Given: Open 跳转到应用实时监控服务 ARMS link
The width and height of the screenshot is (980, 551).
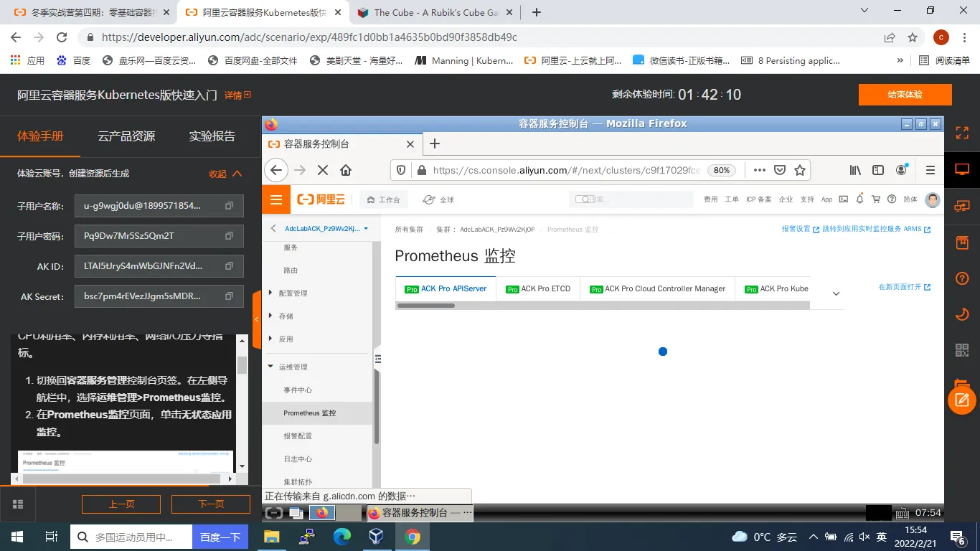Looking at the screenshot, I should 877,229.
